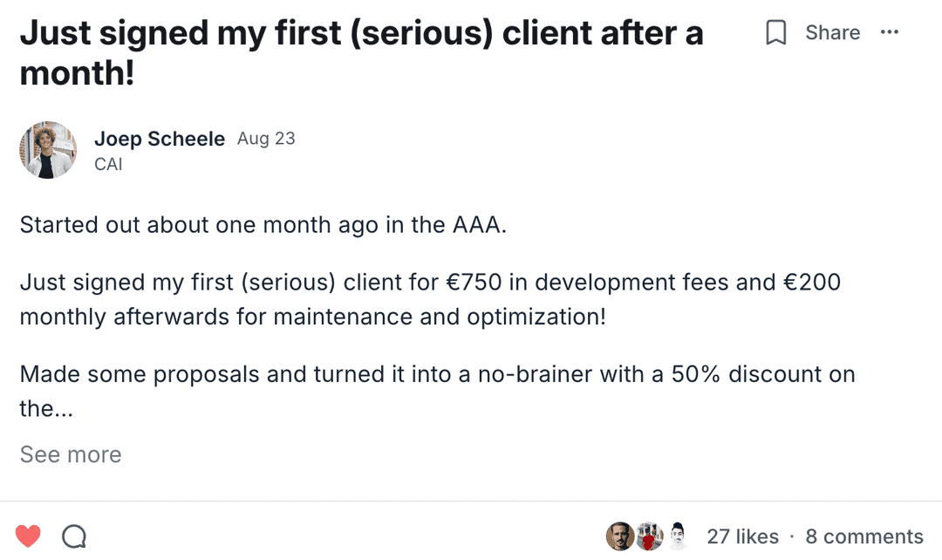Image resolution: width=942 pixels, height=560 pixels.
Task: Click the truncated 'the...' text line
Action: point(46,408)
